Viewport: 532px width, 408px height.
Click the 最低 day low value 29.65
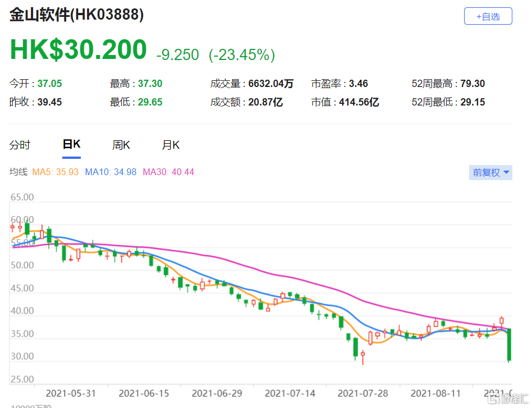tap(150, 102)
